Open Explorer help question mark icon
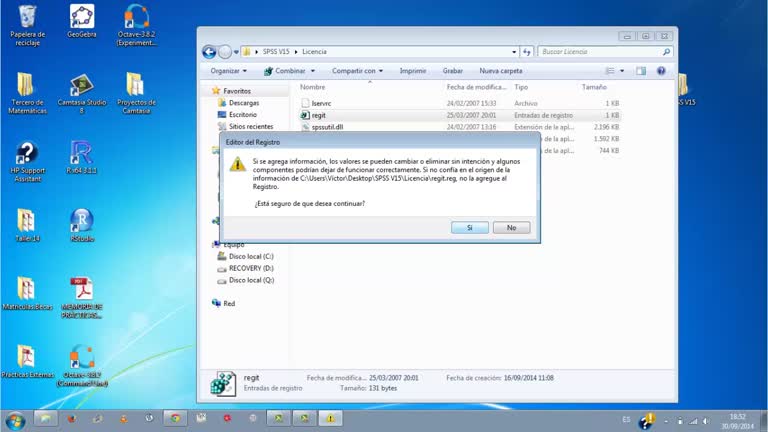 tap(661, 71)
